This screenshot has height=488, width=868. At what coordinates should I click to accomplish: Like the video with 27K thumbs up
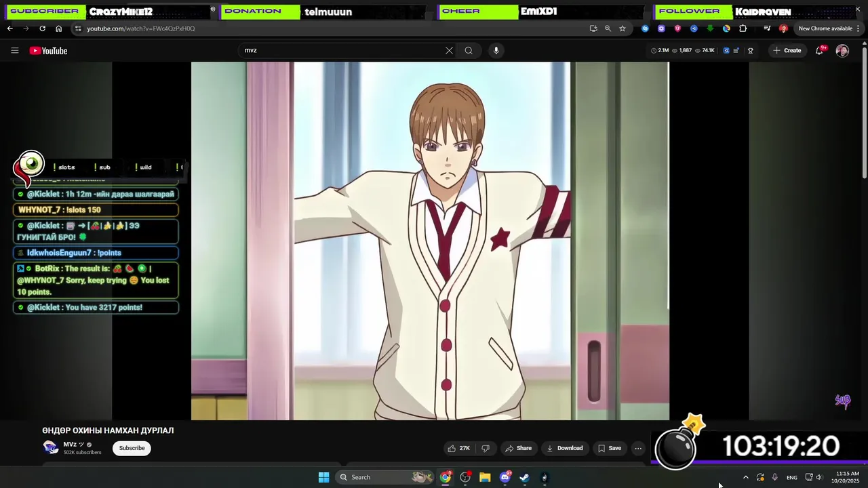coord(458,448)
